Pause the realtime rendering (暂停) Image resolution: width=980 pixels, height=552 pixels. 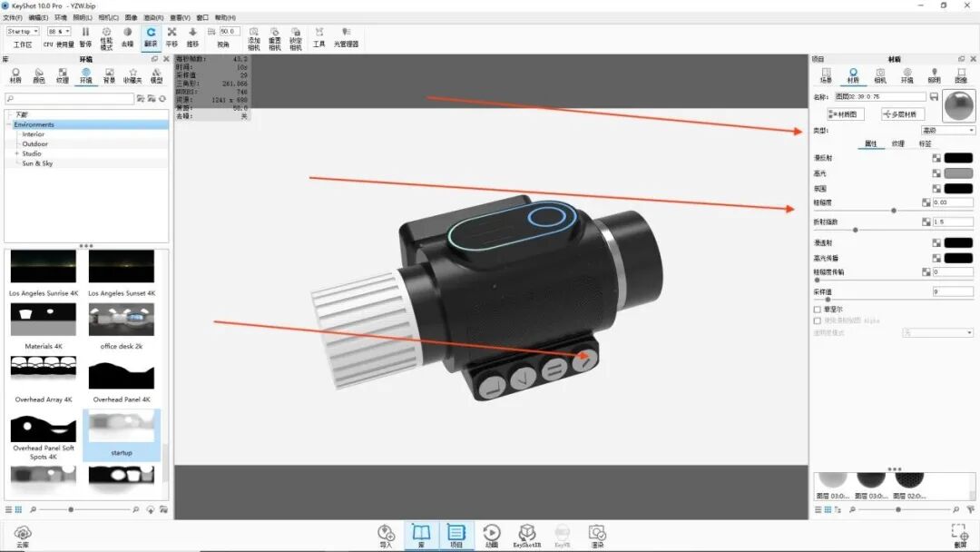85,30
